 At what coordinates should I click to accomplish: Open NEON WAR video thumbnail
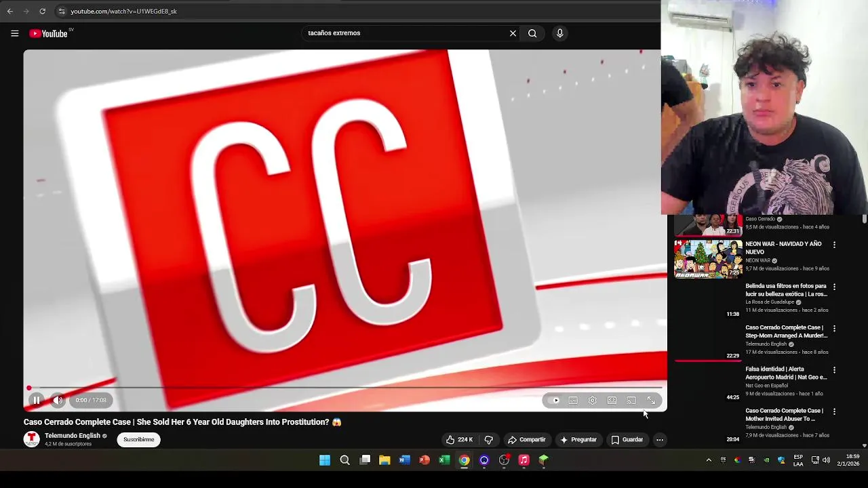pos(708,259)
